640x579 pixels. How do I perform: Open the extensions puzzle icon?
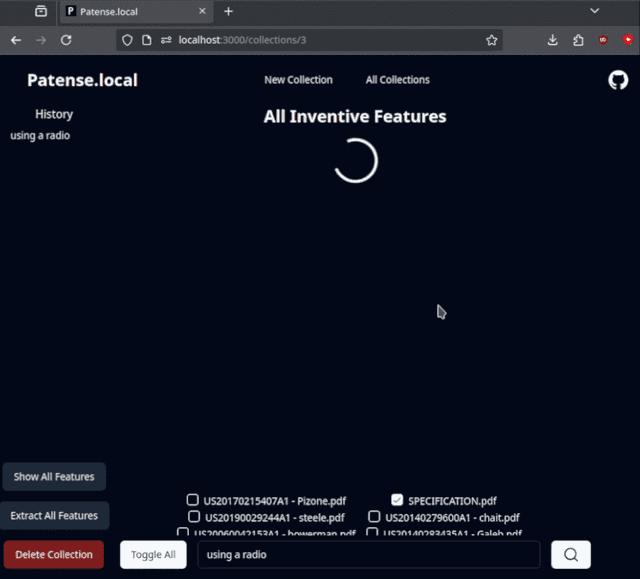click(578, 40)
